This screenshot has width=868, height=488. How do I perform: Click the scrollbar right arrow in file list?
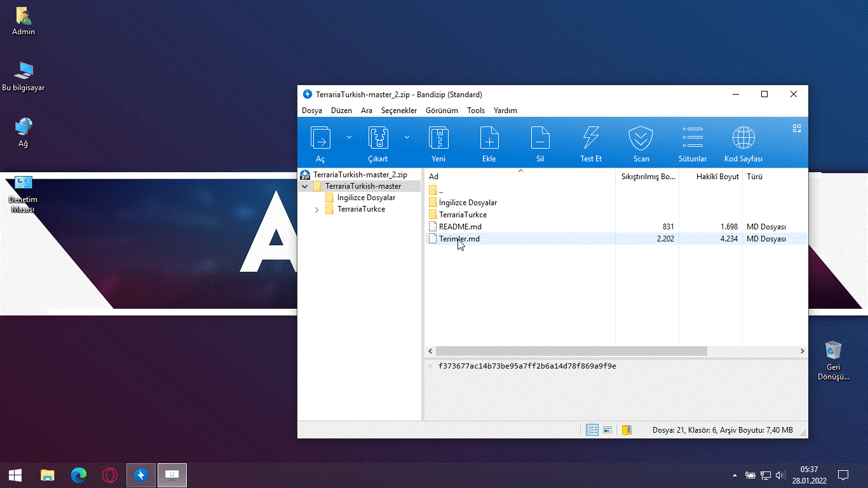pyautogui.click(x=802, y=351)
